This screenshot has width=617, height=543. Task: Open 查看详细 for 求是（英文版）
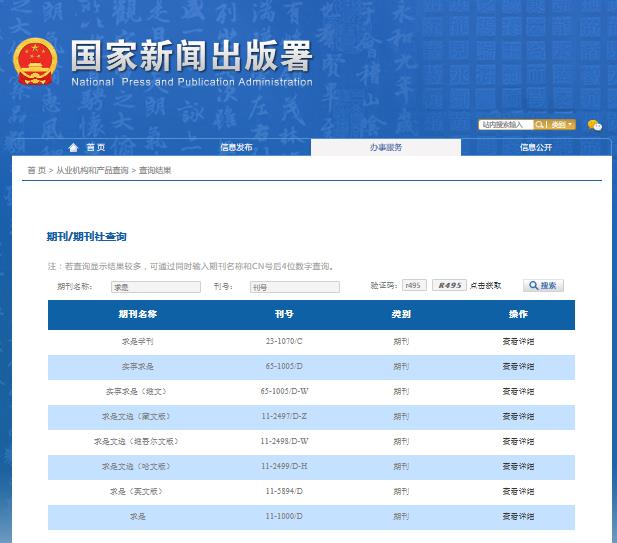point(518,491)
